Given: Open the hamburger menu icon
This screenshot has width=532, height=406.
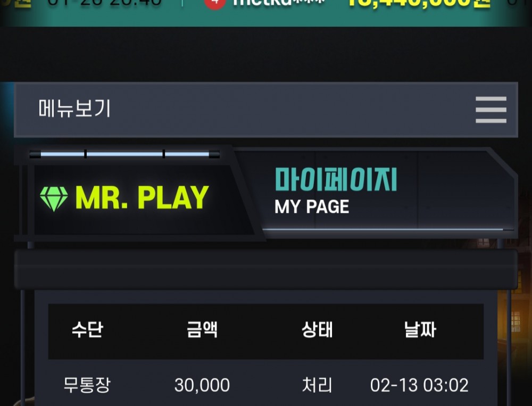Looking at the screenshot, I should pyautogui.click(x=491, y=110).
